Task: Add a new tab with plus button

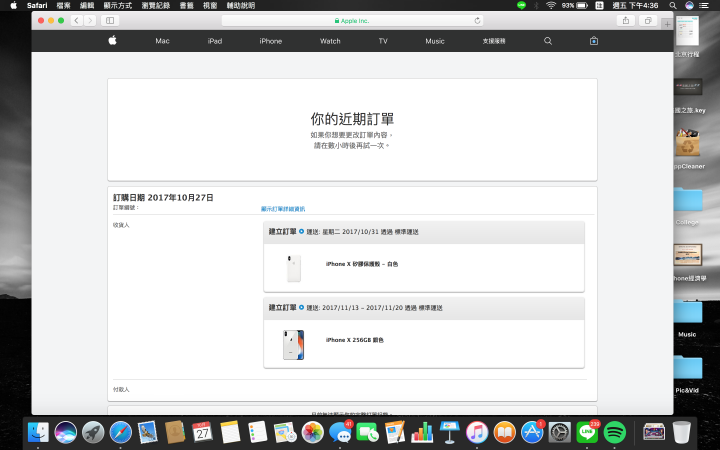Action: coord(667,24)
